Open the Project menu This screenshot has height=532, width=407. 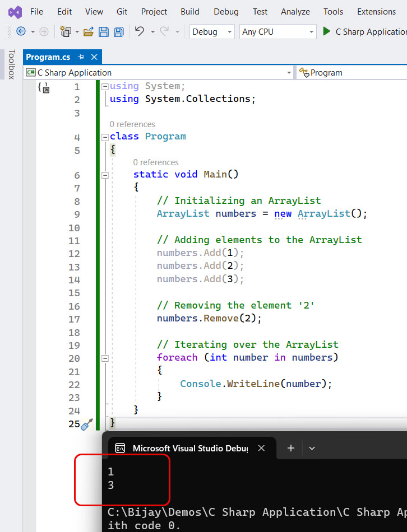click(154, 12)
